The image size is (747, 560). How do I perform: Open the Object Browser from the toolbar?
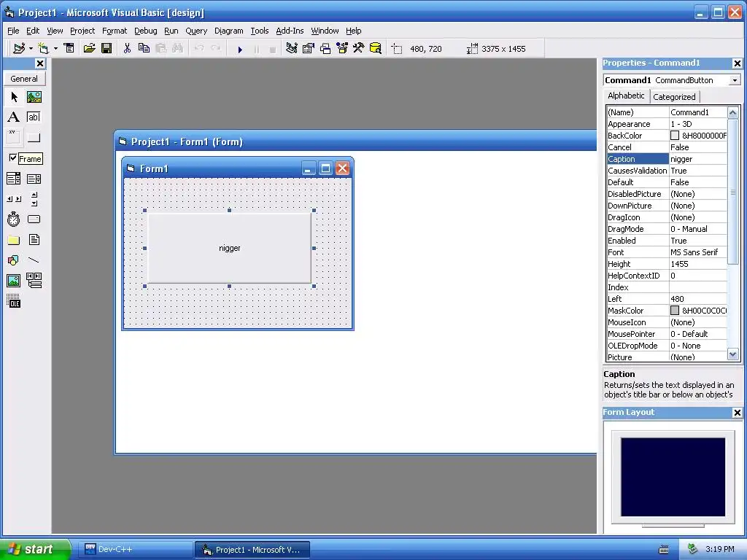342,49
